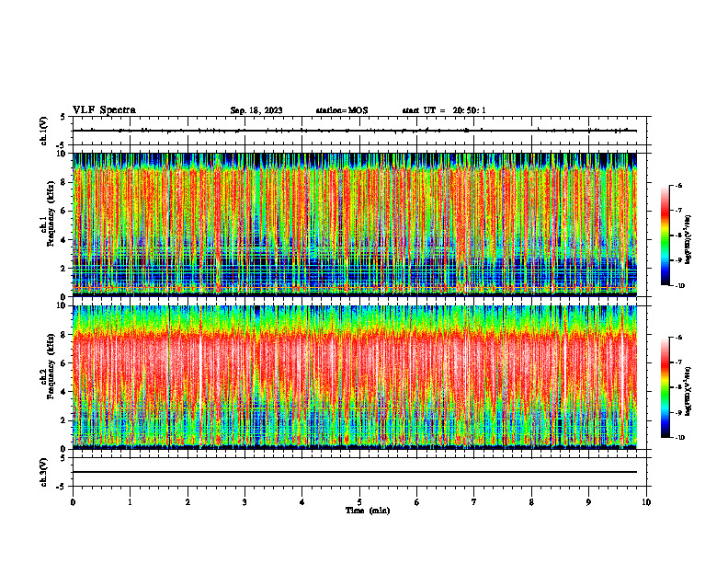Click the "-10" label on ch.2 colorbar

coord(680,438)
